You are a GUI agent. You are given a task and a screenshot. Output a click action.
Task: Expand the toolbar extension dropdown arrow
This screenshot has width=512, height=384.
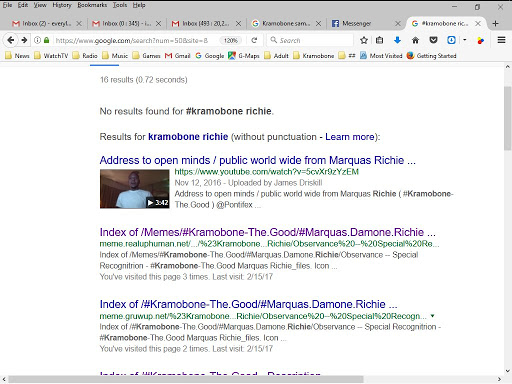465,40
